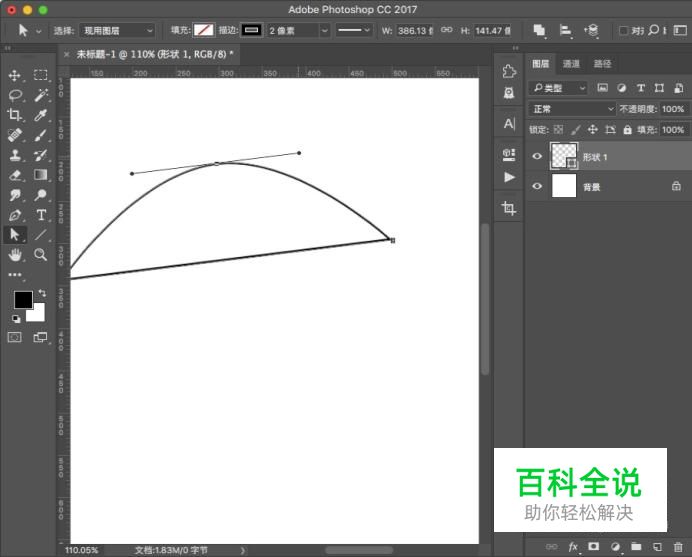The height and width of the screenshot is (557, 692).
Task: Expand the collapsed toolbox arrows
Action: [8, 48]
